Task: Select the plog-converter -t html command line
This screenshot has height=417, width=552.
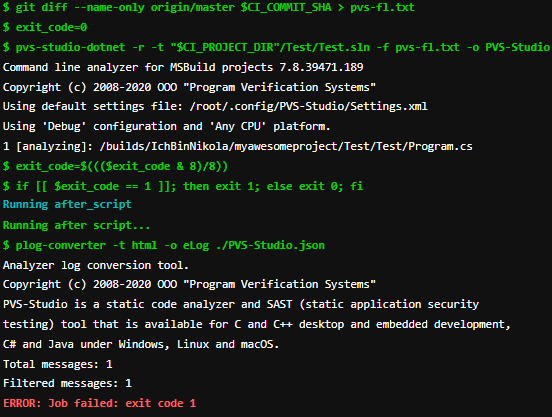Action: [x=164, y=245]
